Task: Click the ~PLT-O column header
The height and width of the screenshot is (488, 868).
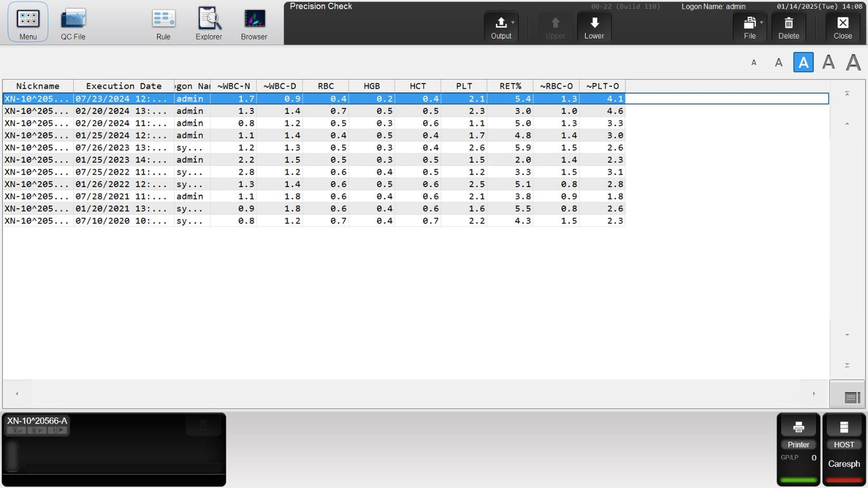Action: click(x=602, y=86)
